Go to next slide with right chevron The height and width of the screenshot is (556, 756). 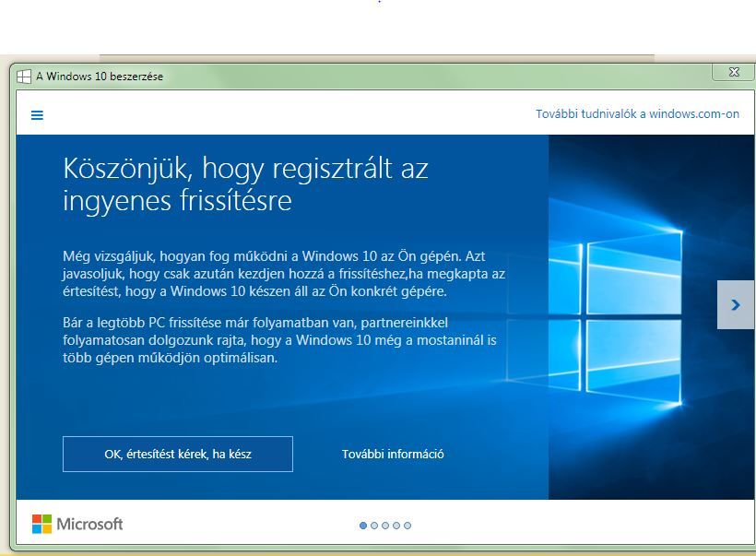pos(736,305)
